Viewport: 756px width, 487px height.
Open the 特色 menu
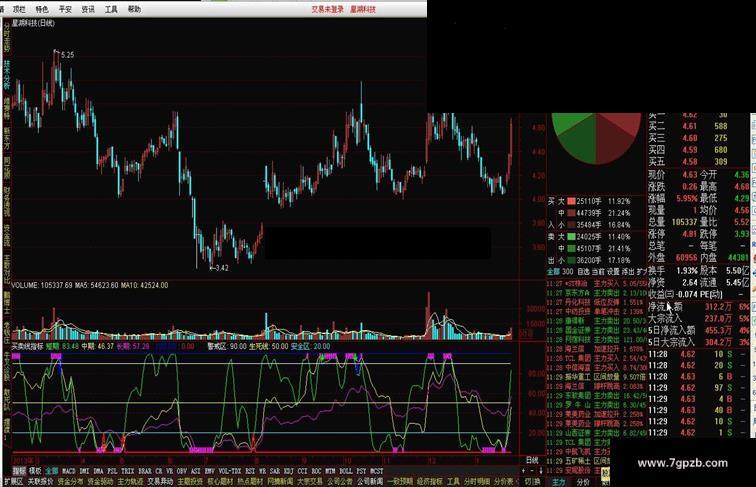tap(42, 9)
